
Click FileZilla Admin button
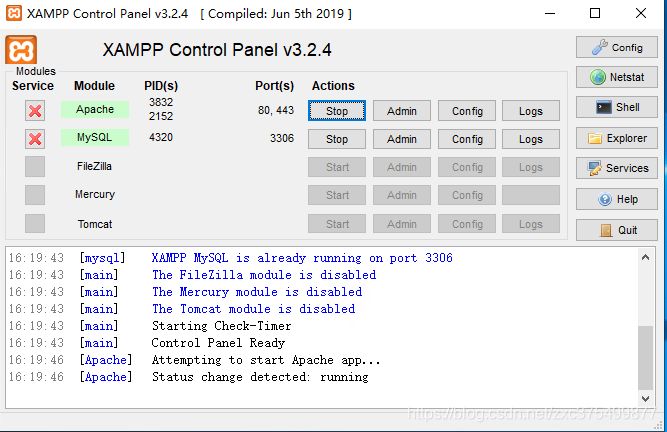pos(402,167)
